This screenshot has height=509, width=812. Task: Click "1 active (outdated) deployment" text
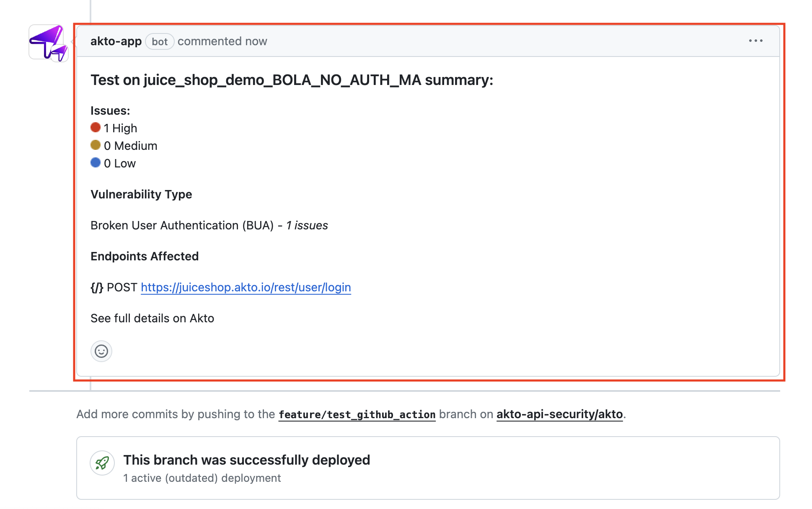[202, 478]
